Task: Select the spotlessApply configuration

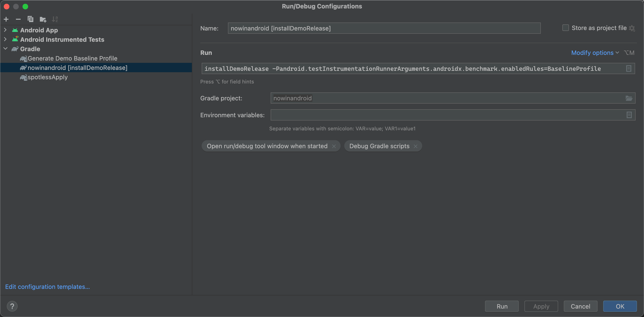Action: click(46, 77)
